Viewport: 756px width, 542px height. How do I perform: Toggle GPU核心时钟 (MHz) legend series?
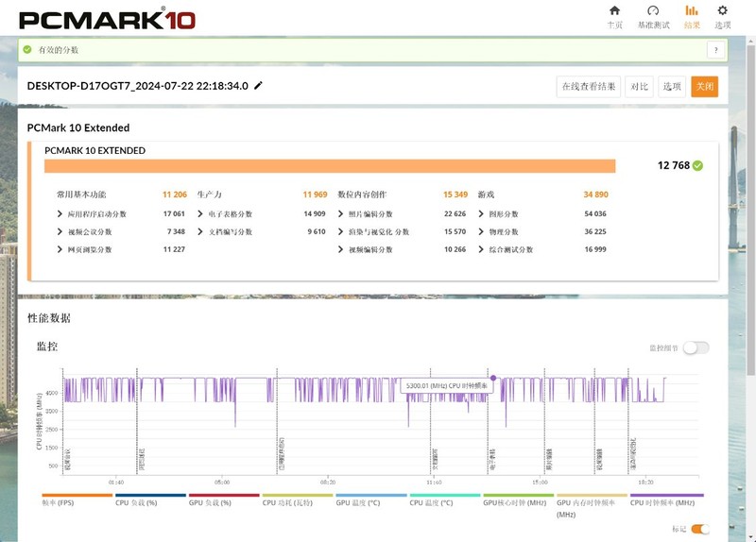pos(518,500)
